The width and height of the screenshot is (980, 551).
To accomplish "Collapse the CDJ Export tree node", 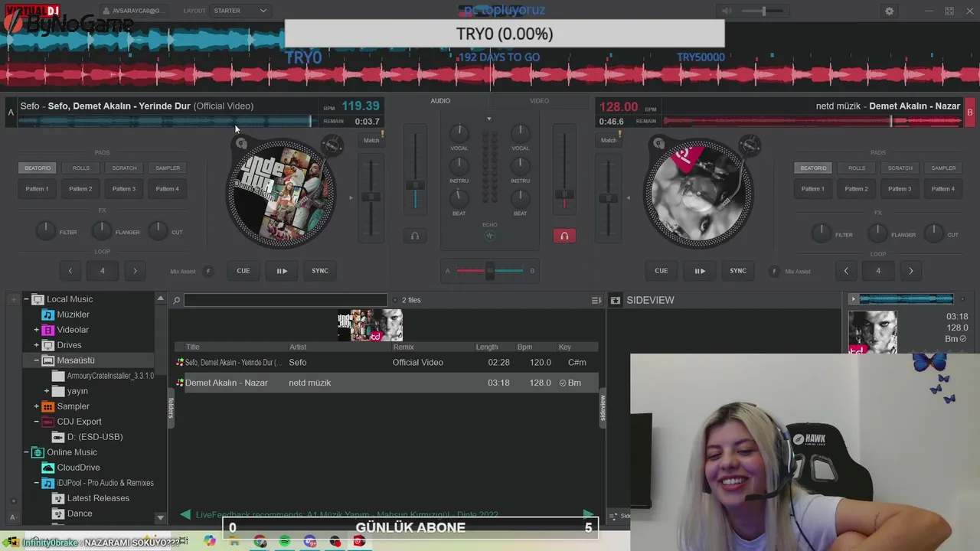I will tap(36, 422).
